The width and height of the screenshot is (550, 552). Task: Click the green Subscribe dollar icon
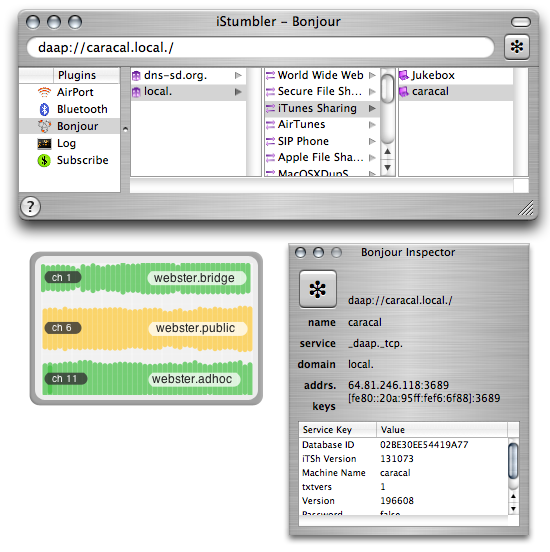click(x=44, y=161)
